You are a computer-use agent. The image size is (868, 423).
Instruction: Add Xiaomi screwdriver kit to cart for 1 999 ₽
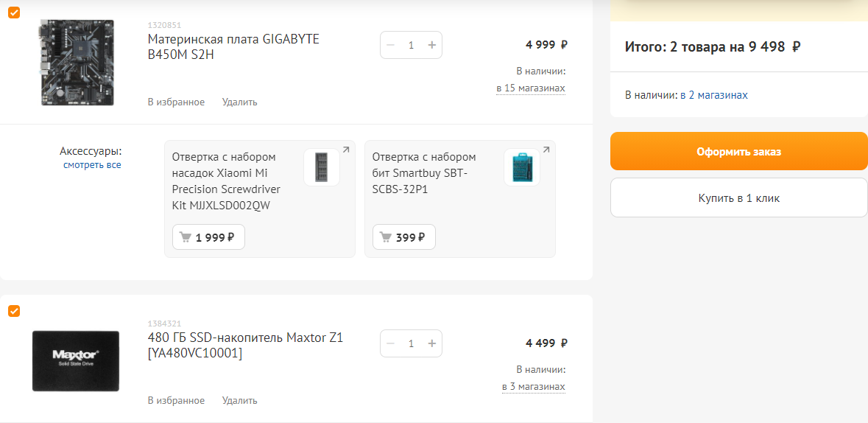point(208,237)
